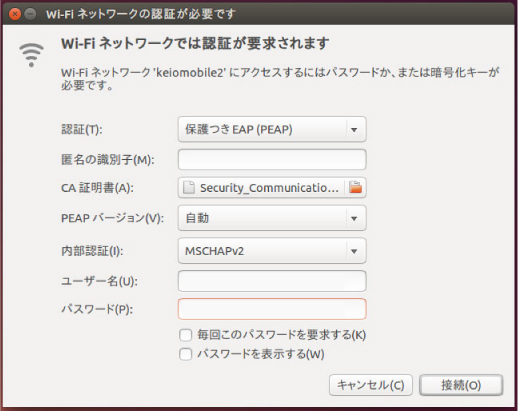This screenshot has width=518, height=411.
Task: Enable 毎回このパスワードを要求する checkbox
Action: pos(186,335)
